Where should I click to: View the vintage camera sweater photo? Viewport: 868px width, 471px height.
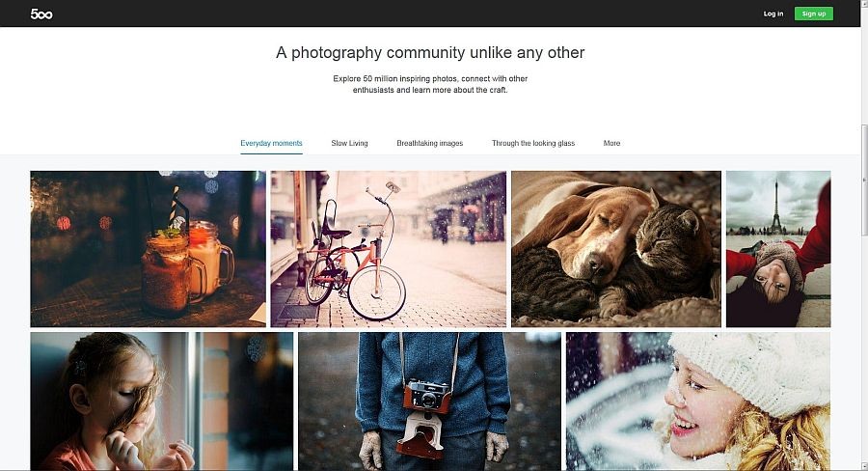(x=429, y=402)
